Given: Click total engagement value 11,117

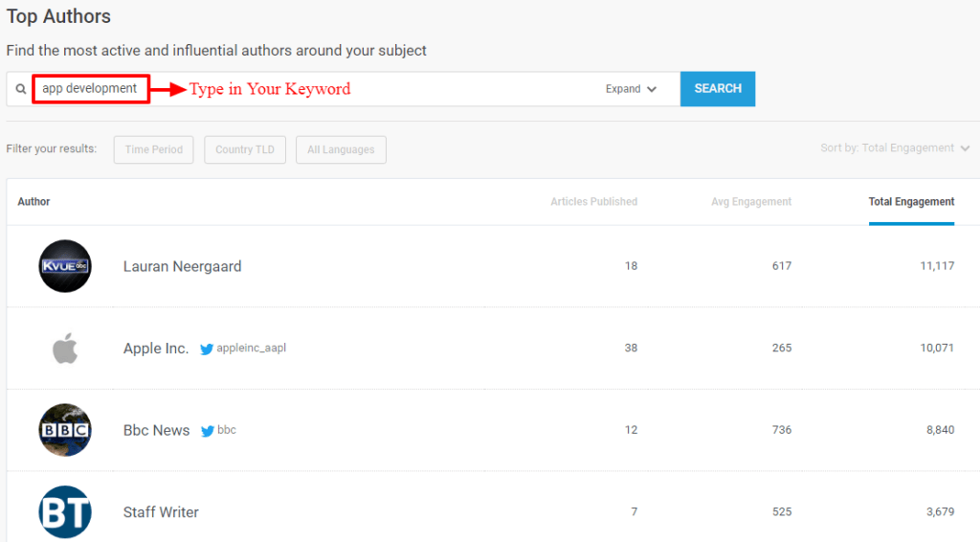Looking at the screenshot, I should (937, 265).
